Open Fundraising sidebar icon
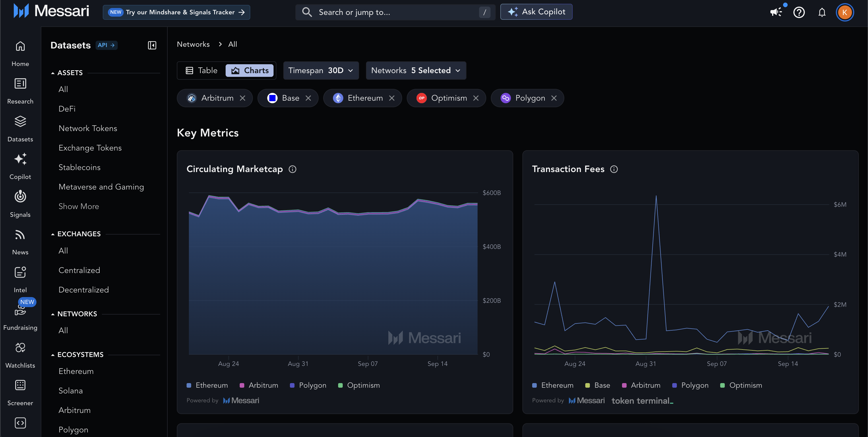The image size is (868, 437). pyautogui.click(x=20, y=317)
